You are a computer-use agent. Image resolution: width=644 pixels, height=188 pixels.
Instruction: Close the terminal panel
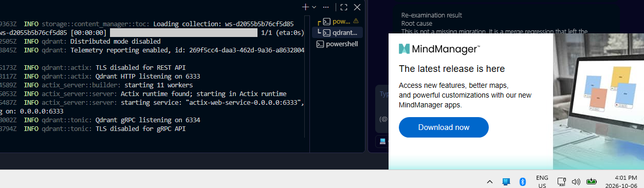point(357,7)
